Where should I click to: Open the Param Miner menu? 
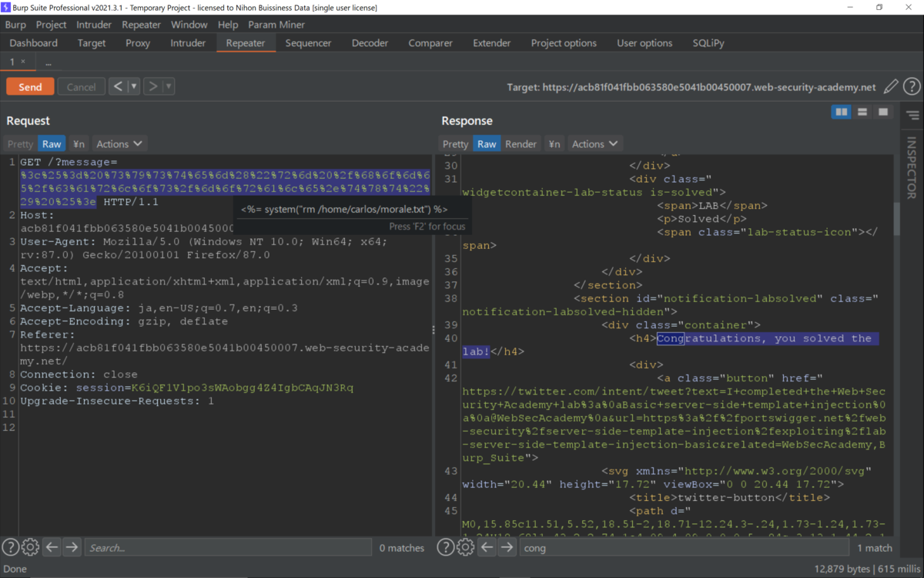pos(276,25)
